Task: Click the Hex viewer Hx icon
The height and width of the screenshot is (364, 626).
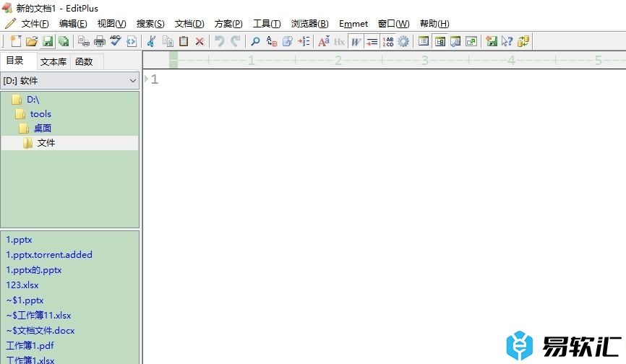Action: [339, 41]
